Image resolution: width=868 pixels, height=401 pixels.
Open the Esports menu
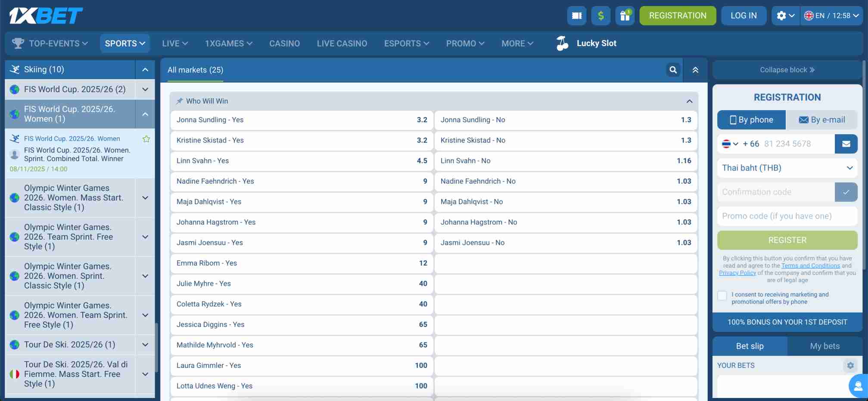(407, 43)
